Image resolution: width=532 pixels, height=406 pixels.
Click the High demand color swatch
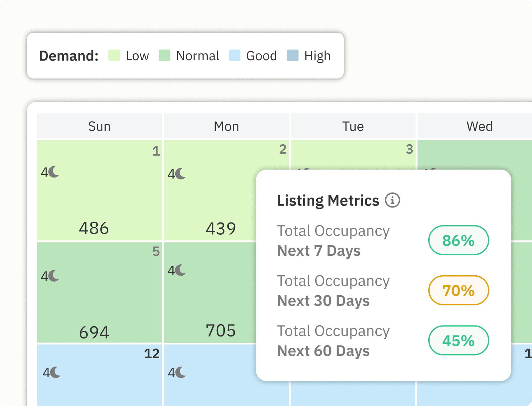(x=293, y=56)
